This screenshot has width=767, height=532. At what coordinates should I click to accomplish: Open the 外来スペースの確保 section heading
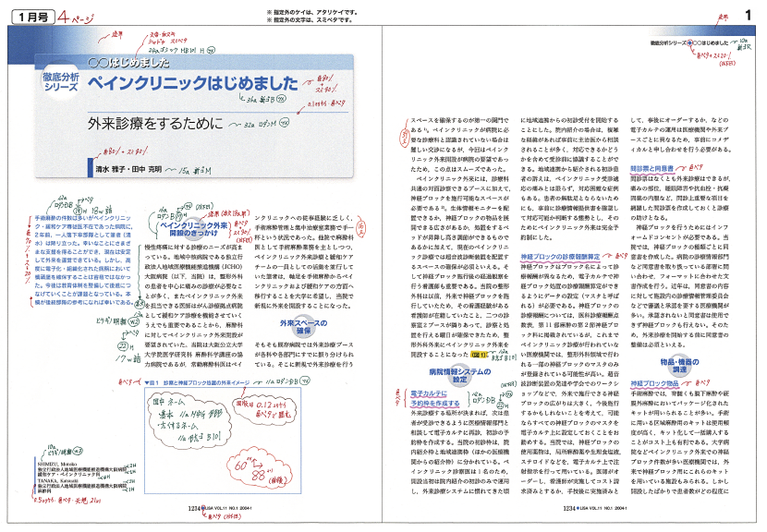(x=305, y=325)
